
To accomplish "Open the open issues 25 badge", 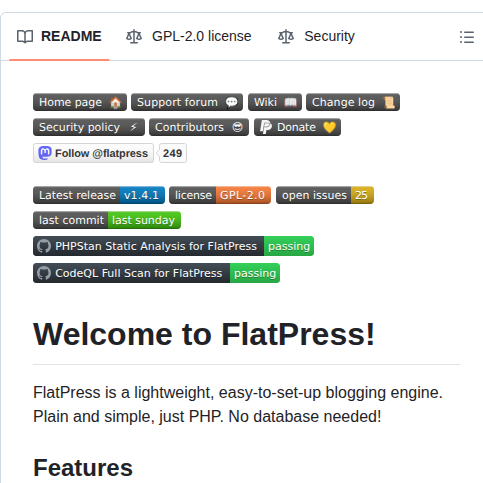I will coord(325,195).
